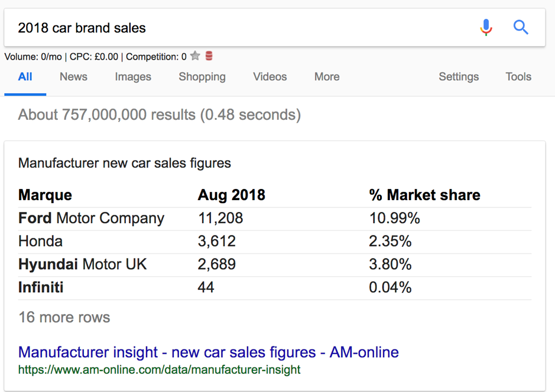The width and height of the screenshot is (555, 392).
Task: Show the search Tools options
Action: [x=518, y=77]
